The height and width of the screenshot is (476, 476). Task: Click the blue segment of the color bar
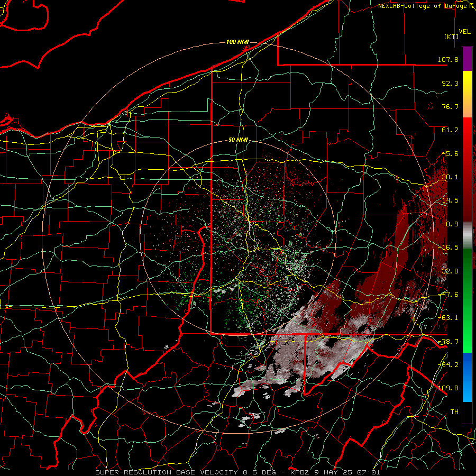[x=467, y=377]
